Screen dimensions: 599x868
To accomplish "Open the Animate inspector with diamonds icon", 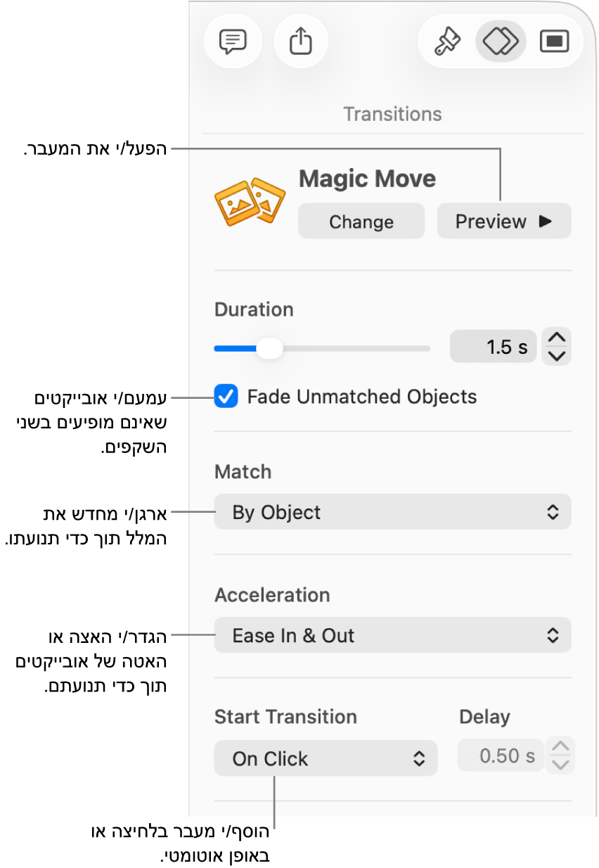I will click(x=501, y=42).
